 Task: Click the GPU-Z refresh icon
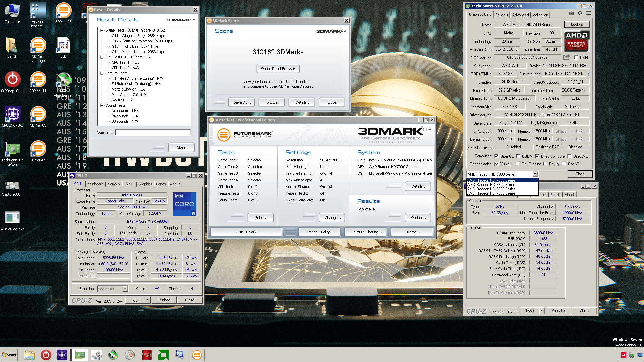[x=580, y=13]
